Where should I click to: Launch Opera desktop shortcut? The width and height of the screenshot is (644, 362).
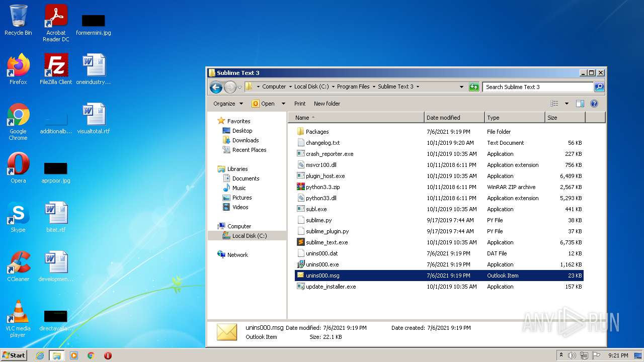pyautogui.click(x=18, y=168)
